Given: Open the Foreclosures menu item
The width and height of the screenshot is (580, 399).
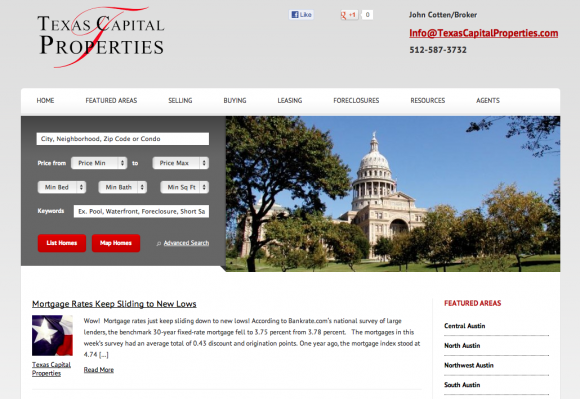Looking at the screenshot, I should 356,101.
